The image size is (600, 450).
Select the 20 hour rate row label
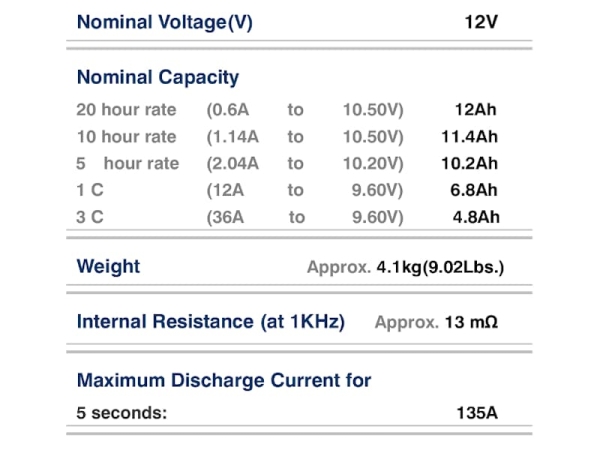(x=126, y=110)
